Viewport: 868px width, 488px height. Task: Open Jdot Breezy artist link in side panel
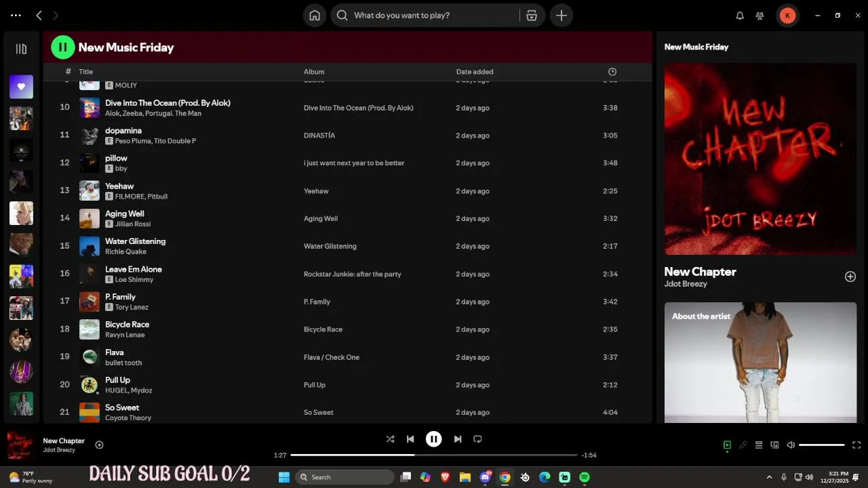pos(686,284)
